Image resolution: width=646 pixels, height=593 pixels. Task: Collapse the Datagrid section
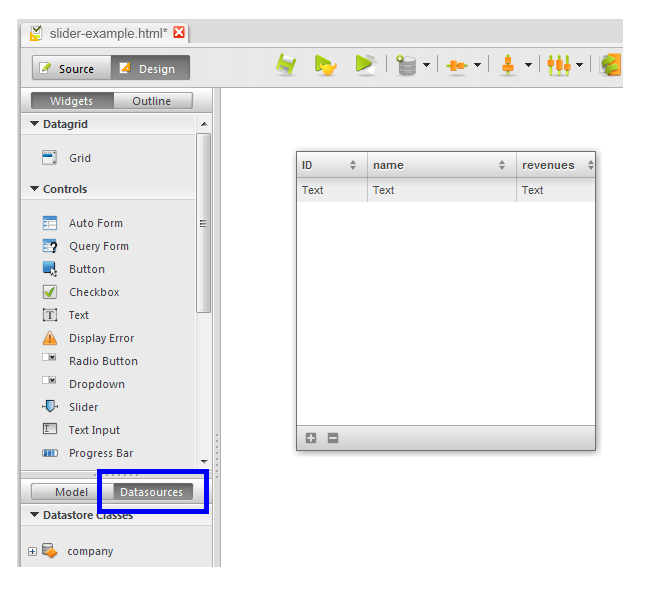point(35,124)
